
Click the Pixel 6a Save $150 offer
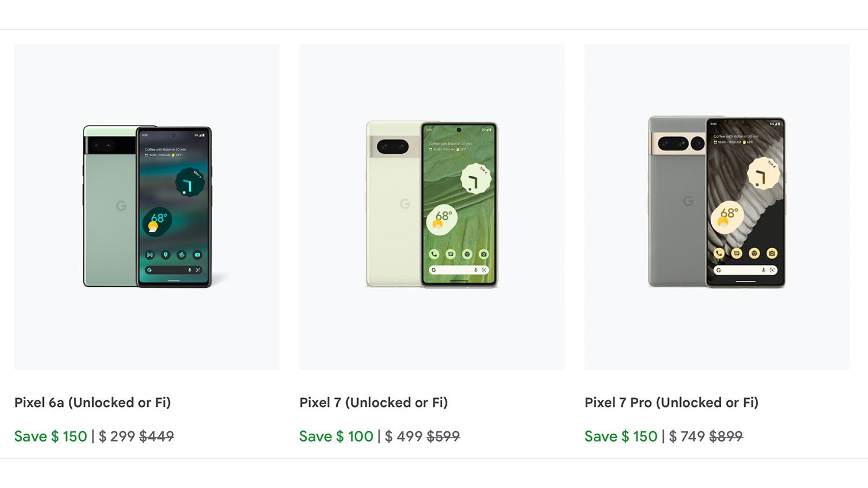pyautogui.click(x=51, y=437)
